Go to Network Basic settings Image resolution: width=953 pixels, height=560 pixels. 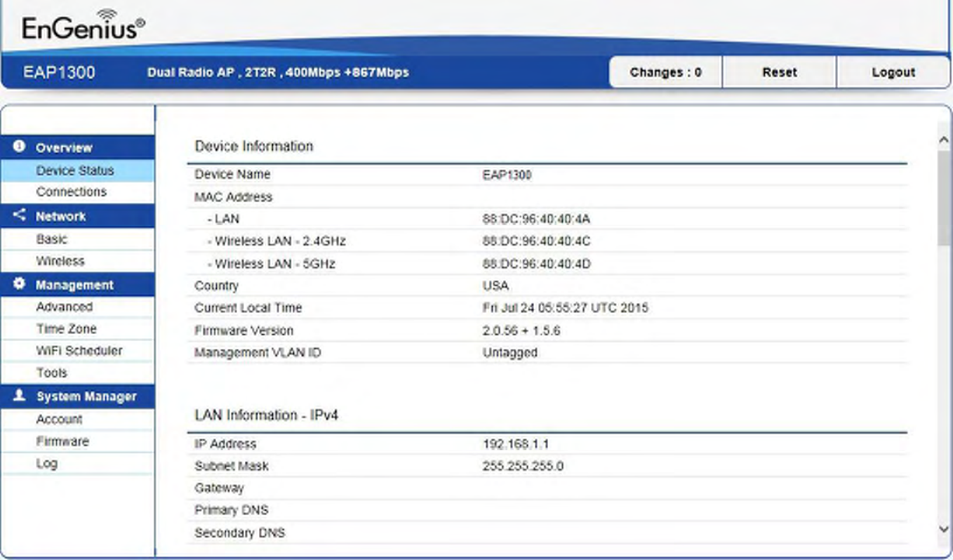point(77,239)
